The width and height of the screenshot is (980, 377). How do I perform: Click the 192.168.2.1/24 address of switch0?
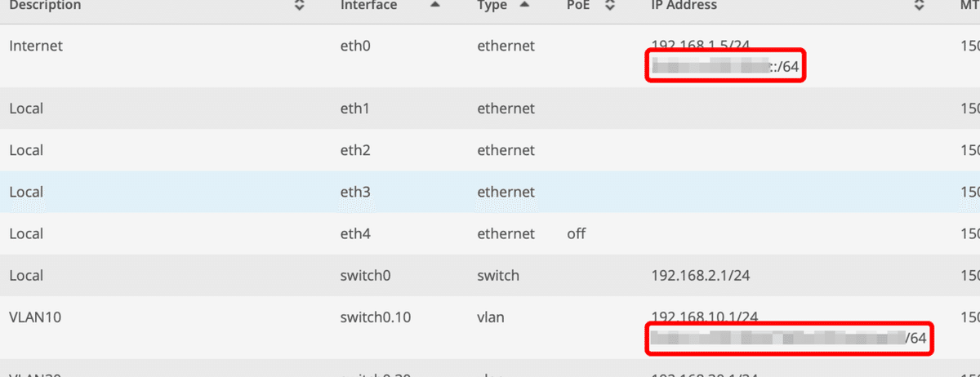click(x=700, y=276)
